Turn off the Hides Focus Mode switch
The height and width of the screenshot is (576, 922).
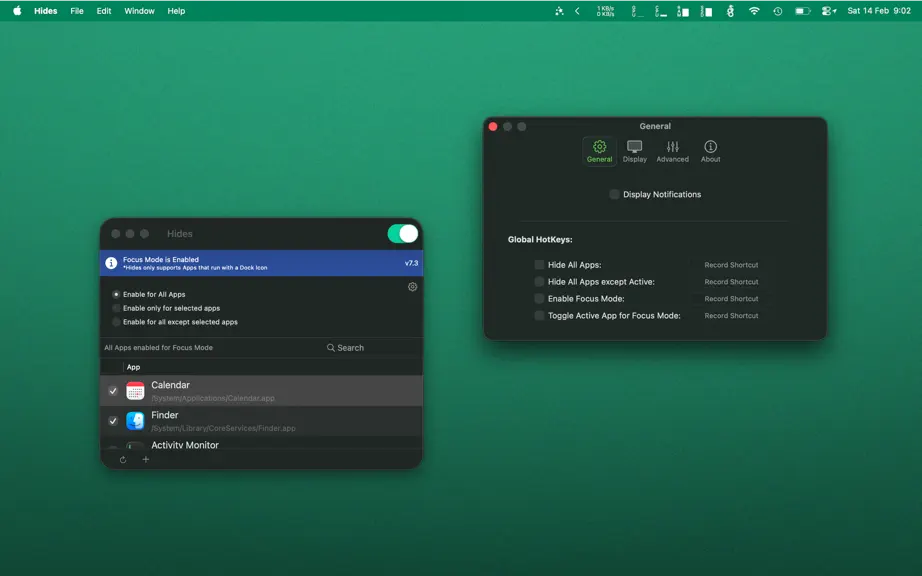403,234
